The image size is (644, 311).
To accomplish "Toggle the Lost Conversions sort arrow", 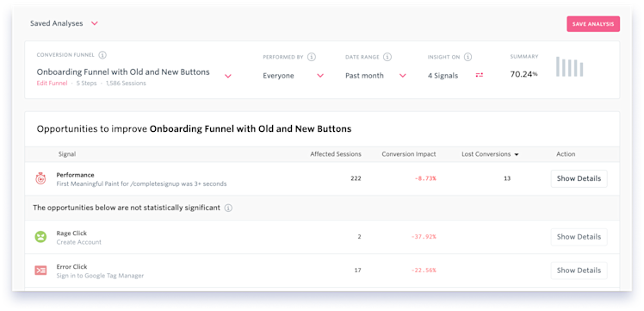I will pyautogui.click(x=517, y=154).
